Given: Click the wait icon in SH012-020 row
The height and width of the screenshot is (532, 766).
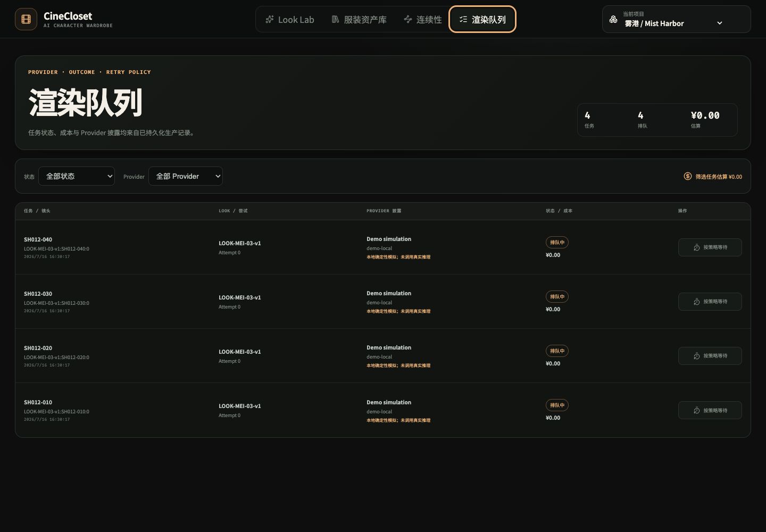Looking at the screenshot, I should pos(696,356).
